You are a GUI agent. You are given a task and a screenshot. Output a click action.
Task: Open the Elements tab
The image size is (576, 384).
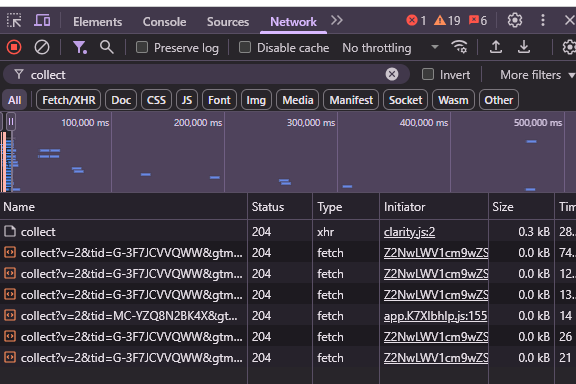pos(97,22)
